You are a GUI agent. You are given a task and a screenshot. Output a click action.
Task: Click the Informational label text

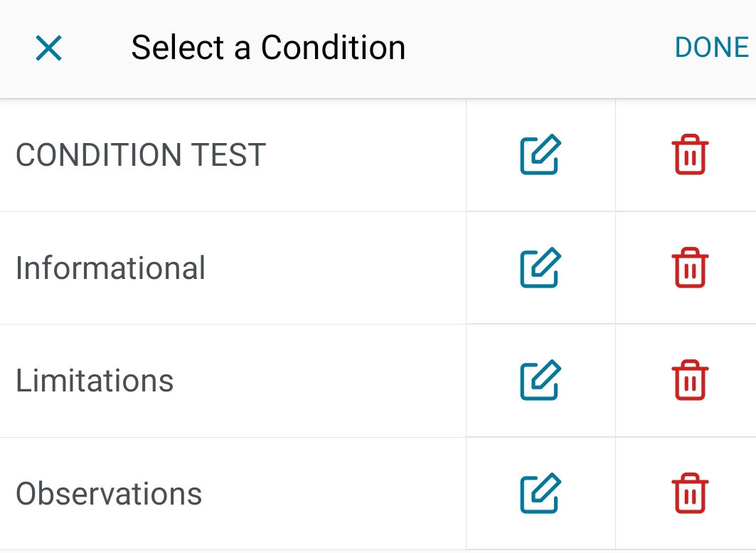tap(111, 268)
